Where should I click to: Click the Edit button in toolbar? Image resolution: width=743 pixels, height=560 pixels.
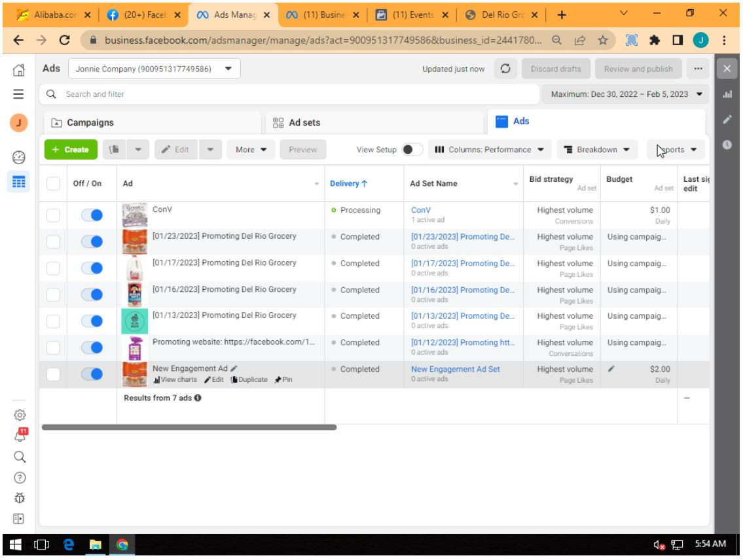tap(176, 150)
